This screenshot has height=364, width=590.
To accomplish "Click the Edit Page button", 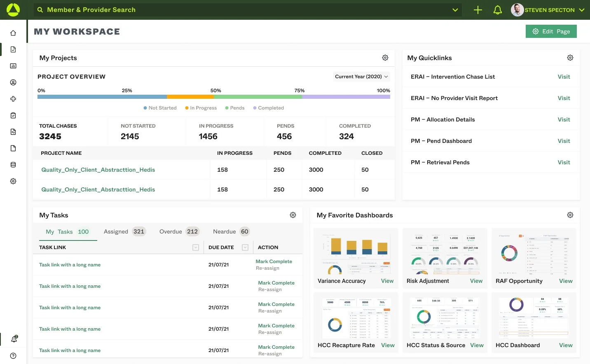I will 551,31.
